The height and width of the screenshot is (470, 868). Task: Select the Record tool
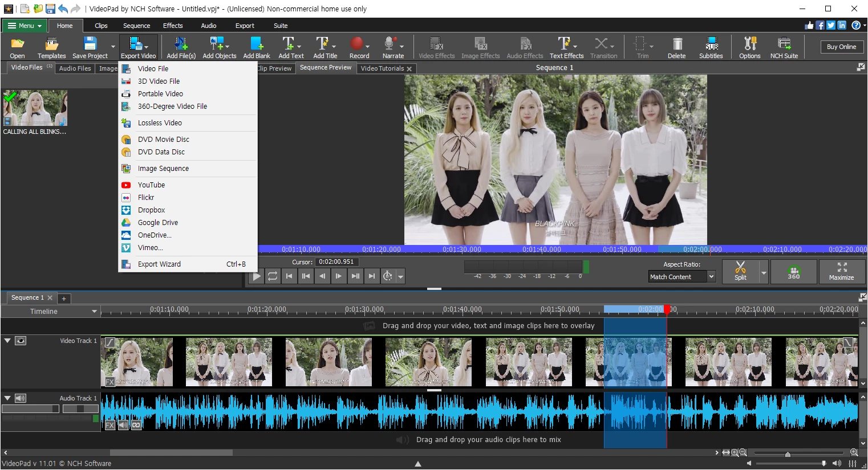[359, 47]
